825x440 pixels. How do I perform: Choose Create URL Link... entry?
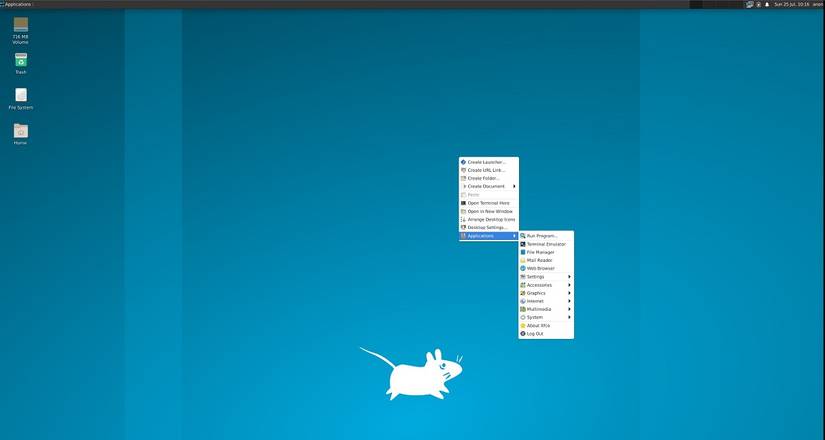489,171
